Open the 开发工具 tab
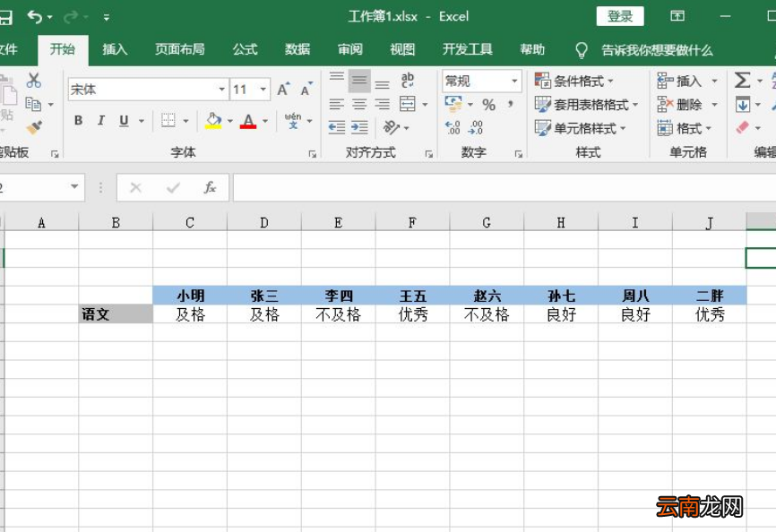Image resolution: width=776 pixels, height=532 pixels. tap(467, 49)
